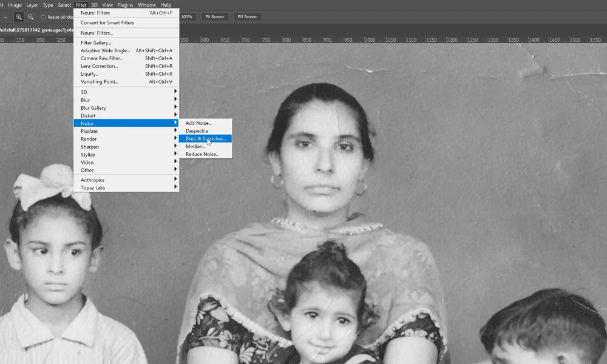This screenshot has width=607, height=364.
Task: Expand the Anthropics plugin submenu
Action: click(x=126, y=180)
